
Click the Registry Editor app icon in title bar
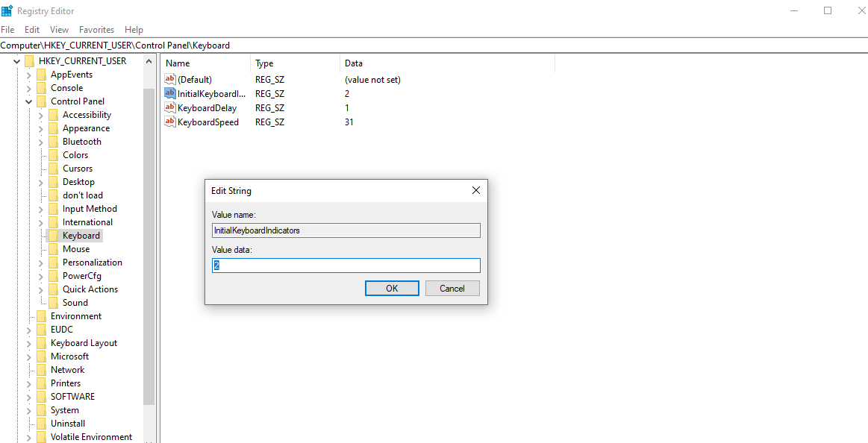point(7,10)
